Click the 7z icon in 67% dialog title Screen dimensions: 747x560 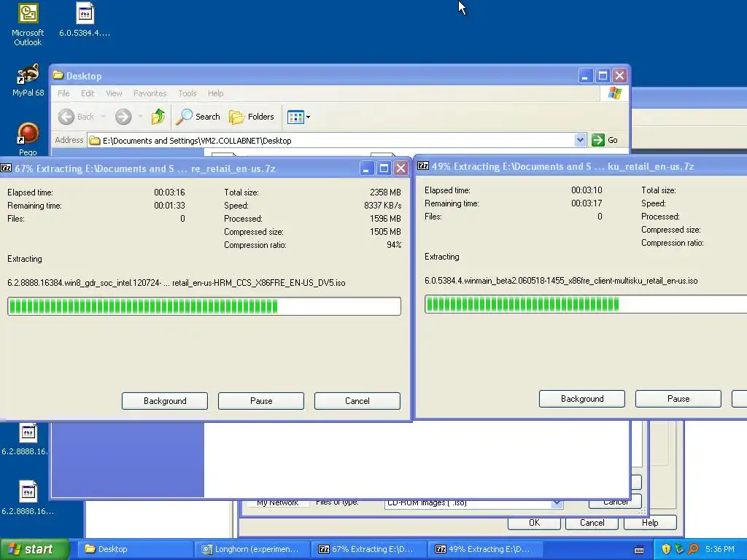(x=6, y=168)
